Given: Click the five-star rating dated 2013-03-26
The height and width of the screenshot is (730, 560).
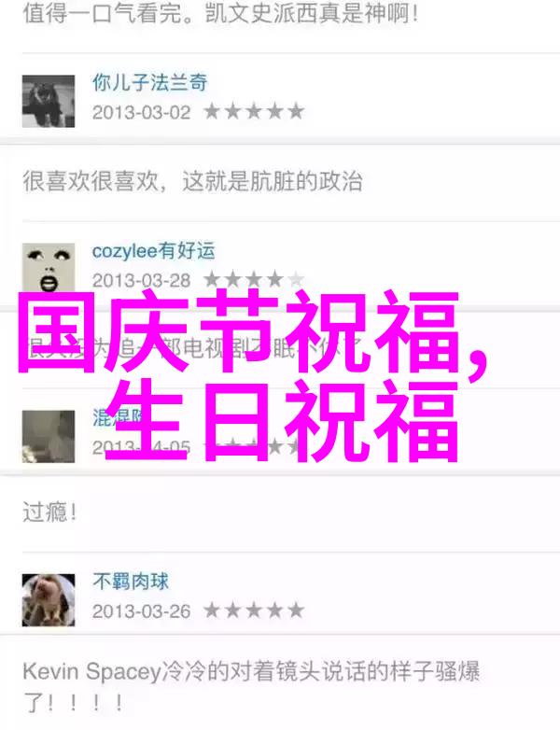Looking at the screenshot, I should (254, 611).
